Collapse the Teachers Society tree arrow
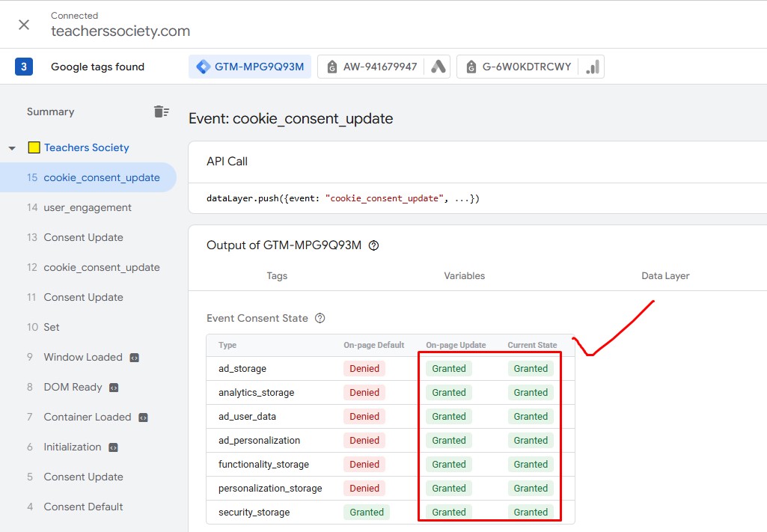767x532 pixels. click(x=12, y=148)
